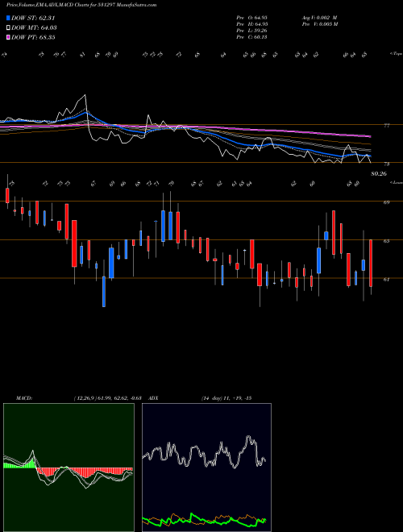Open the green MACD histogram chart

[x=69, y=468]
